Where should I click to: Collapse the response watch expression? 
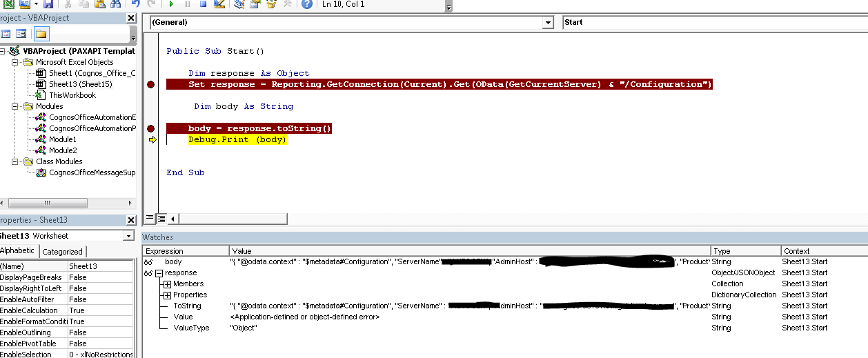[x=159, y=273]
